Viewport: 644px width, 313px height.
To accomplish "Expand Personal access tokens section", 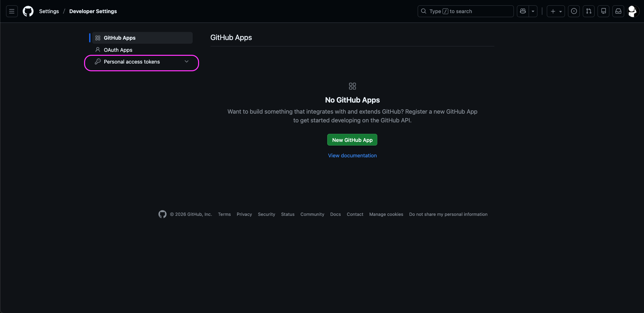I will pos(142,62).
